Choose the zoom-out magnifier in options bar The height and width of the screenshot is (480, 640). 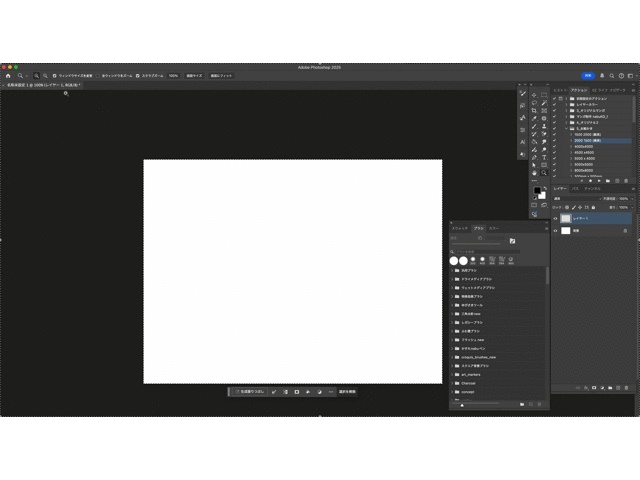(45, 76)
